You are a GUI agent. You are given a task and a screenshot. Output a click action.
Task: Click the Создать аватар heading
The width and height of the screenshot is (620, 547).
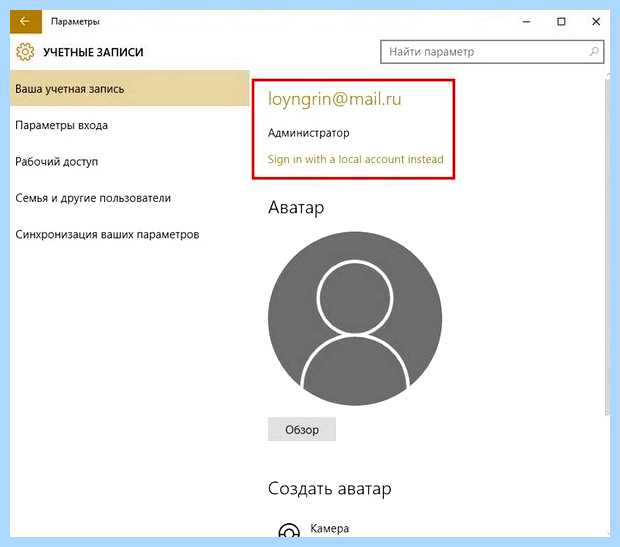[x=329, y=489]
